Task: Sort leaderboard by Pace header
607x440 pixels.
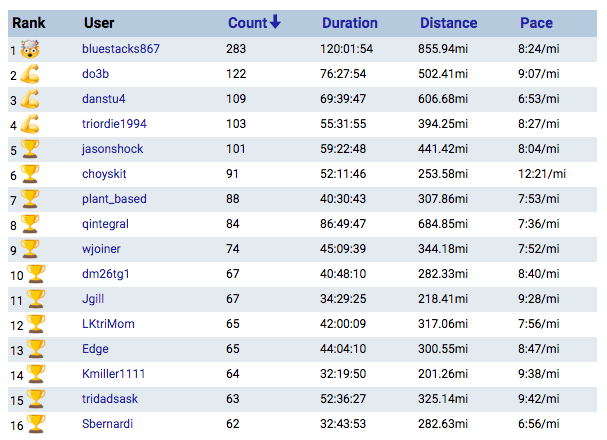Action: coord(536,23)
